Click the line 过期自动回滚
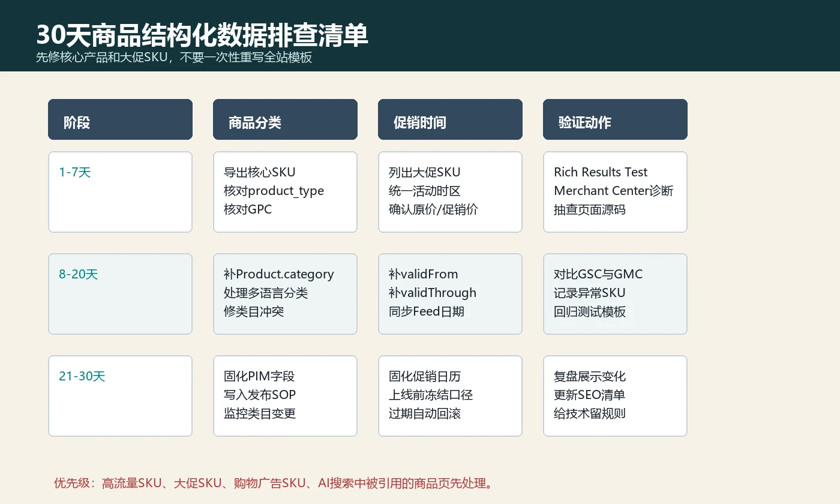Viewport: 840px width, 504px height. (425, 413)
